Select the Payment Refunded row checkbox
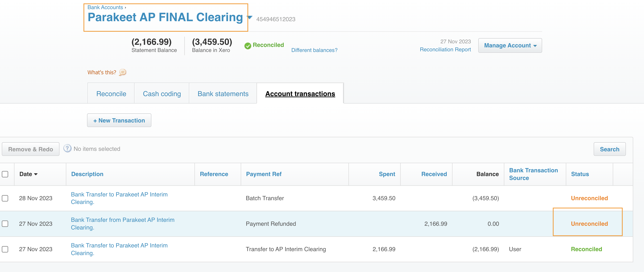 tap(5, 224)
